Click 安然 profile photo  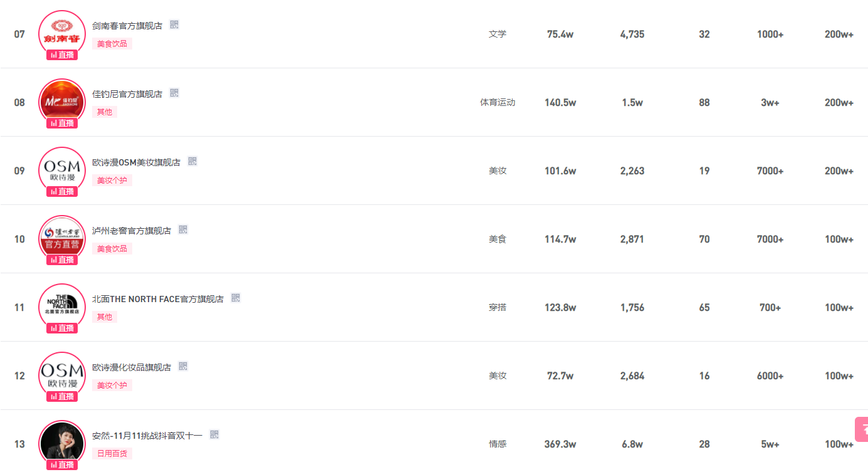61,441
